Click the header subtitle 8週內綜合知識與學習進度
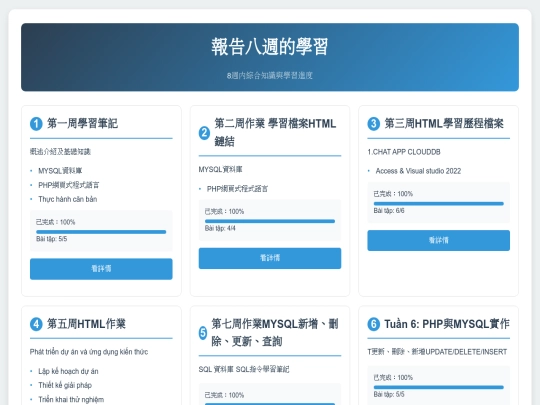Image resolution: width=540 pixels, height=405 pixels. tap(270, 75)
